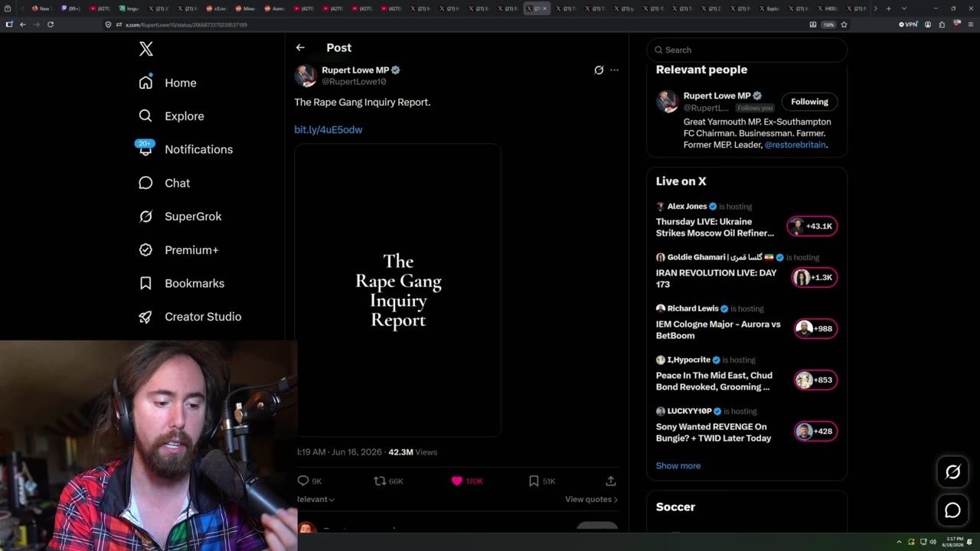Click the browser address bar URL
980x551 pixels.
[186, 24]
